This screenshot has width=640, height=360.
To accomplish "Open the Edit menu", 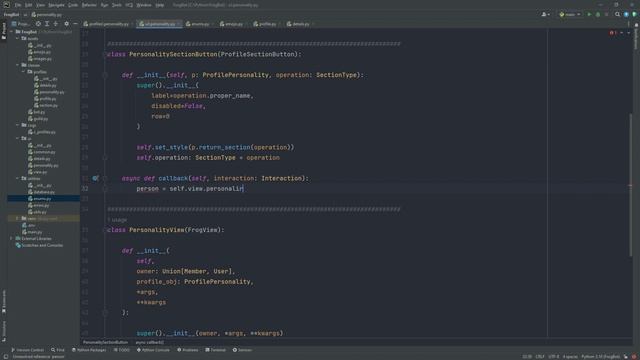I will [28, 5].
